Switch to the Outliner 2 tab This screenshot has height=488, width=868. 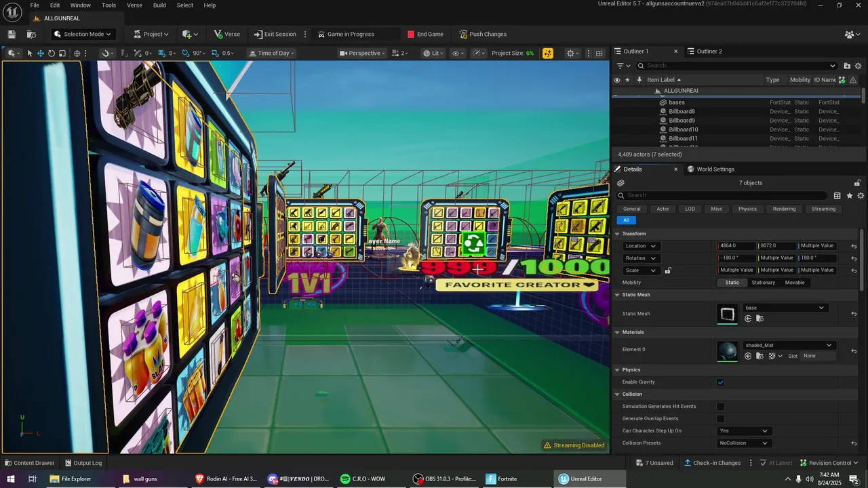(709, 51)
